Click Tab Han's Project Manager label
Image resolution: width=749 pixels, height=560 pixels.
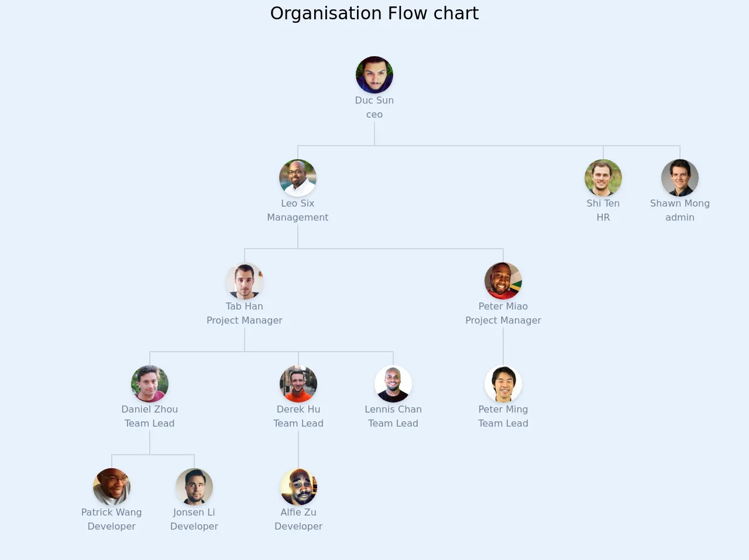pyautogui.click(x=245, y=321)
